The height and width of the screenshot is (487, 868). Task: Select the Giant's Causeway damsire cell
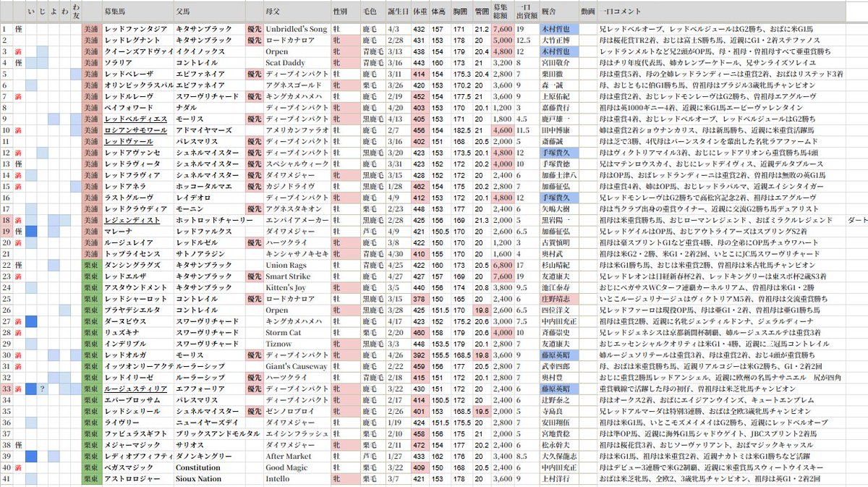(x=297, y=366)
